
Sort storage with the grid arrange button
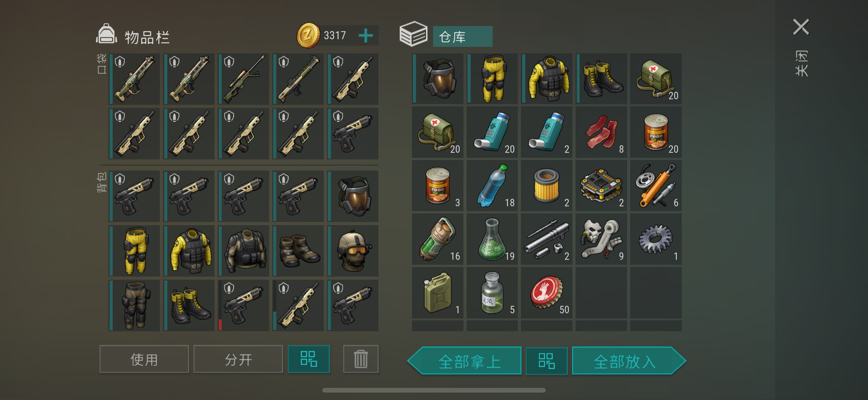[x=547, y=361]
